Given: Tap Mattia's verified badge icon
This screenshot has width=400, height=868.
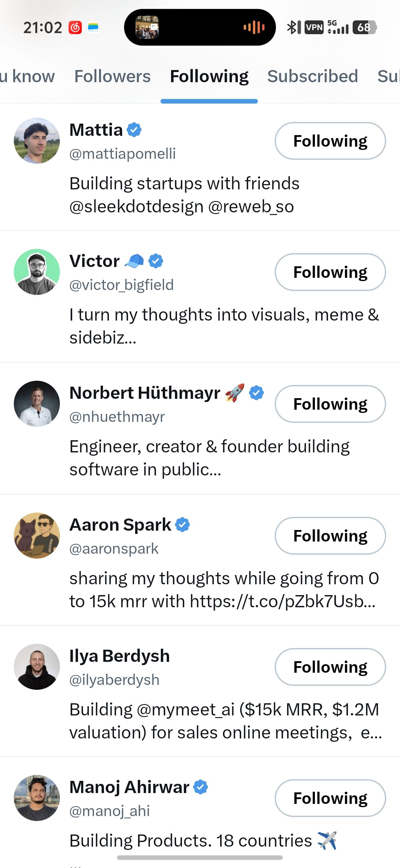Looking at the screenshot, I should point(134,130).
